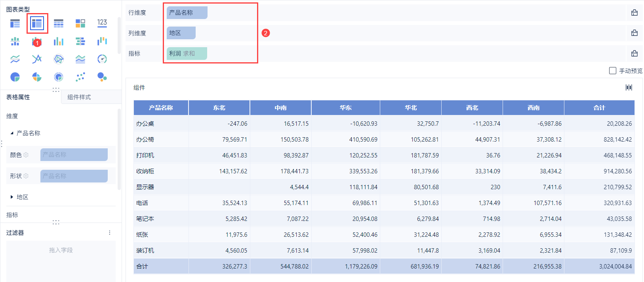Pick the partitioned column chart icon
This screenshot has height=282, width=644.
tap(15, 41)
